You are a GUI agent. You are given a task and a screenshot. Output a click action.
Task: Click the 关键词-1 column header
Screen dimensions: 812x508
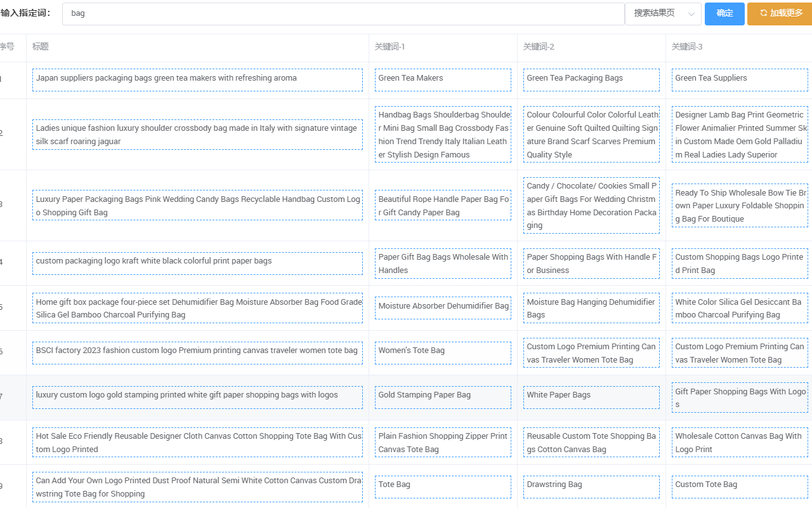tap(390, 47)
